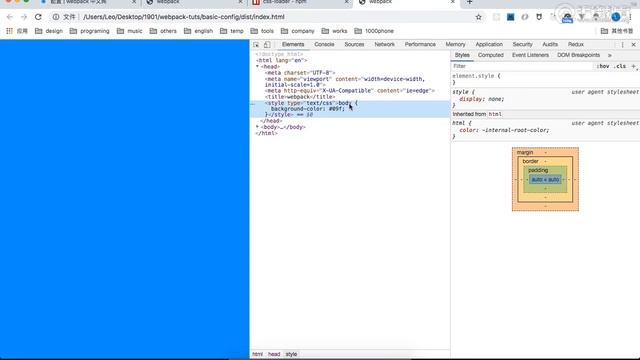The image size is (640, 360).
Task: Click the 'color: -internal-root-color;' declaration
Action: [x=504, y=130]
